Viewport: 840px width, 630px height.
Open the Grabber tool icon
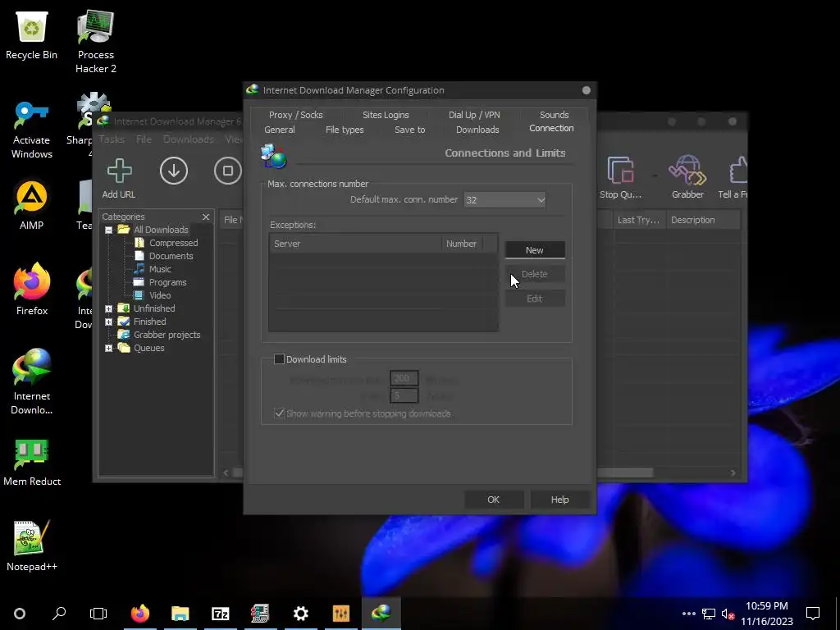click(687, 171)
